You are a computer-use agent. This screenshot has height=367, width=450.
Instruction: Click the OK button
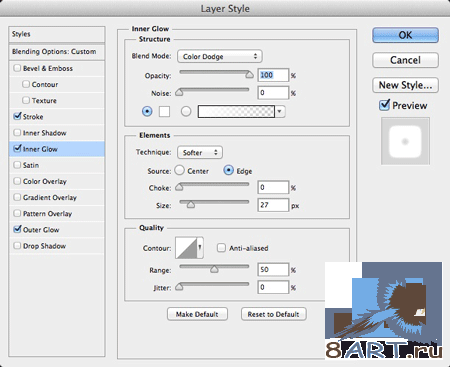(x=405, y=35)
